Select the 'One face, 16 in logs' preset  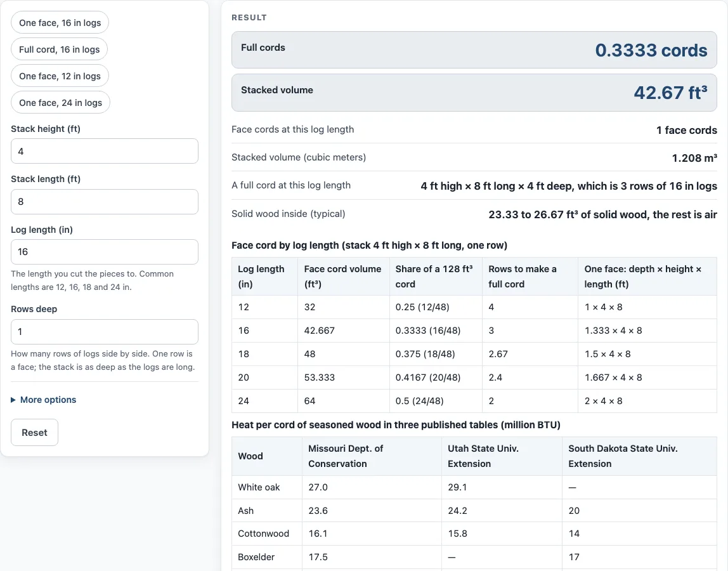coord(60,23)
